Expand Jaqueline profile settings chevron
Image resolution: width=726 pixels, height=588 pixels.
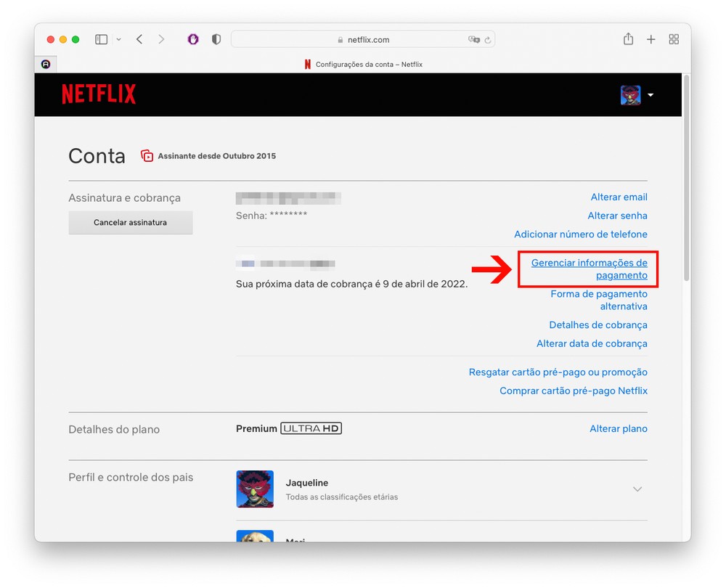637,489
